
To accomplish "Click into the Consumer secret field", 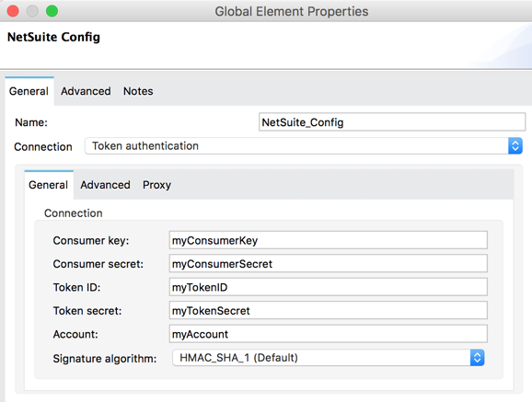I will click(328, 264).
